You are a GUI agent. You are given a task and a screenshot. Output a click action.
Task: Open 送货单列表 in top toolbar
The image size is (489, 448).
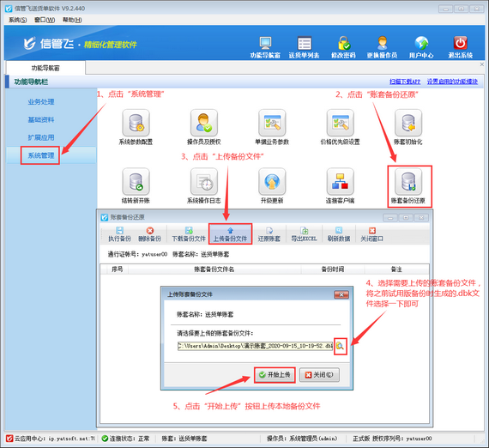pos(304,47)
